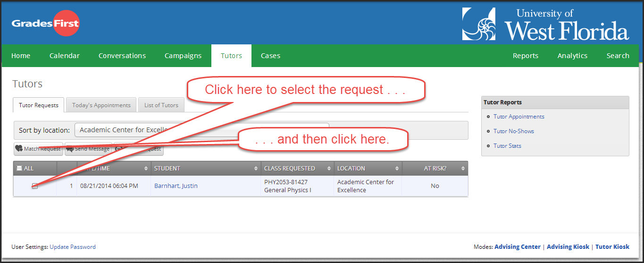The height and width of the screenshot is (263, 644).
Task: Go to the Calendar page
Action: 65,56
